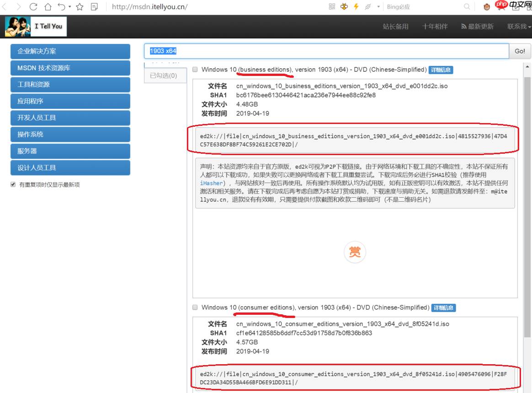Click the orange 赏 donation circle
The image size is (532, 393).
pos(355,252)
